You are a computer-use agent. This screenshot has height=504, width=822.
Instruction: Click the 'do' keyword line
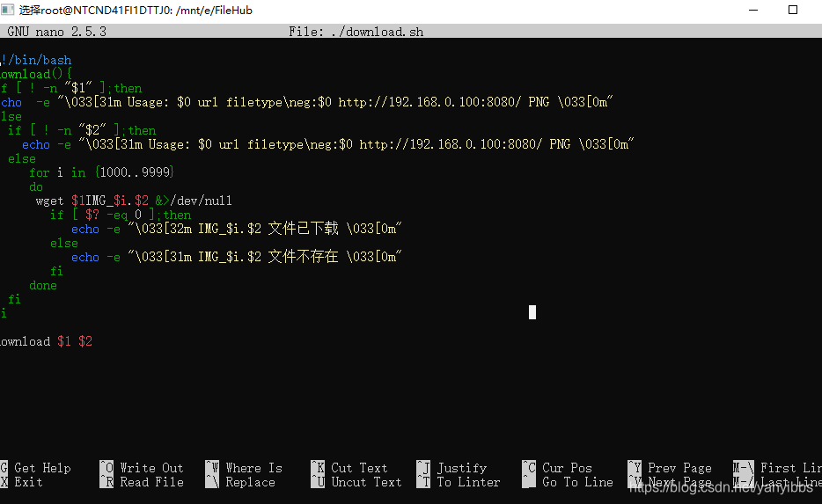[x=36, y=187]
